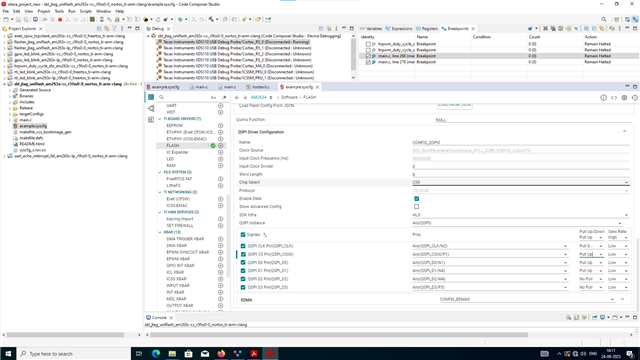Open File Explorer from the taskbar
This screenshot has width=640, height=360.
pyautogui.click(x=172, y=353)
